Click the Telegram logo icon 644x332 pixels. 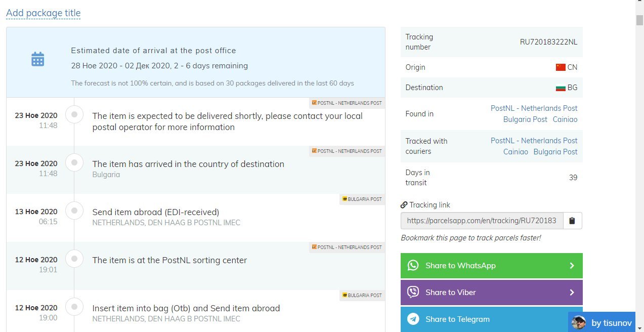pos(413,319)
